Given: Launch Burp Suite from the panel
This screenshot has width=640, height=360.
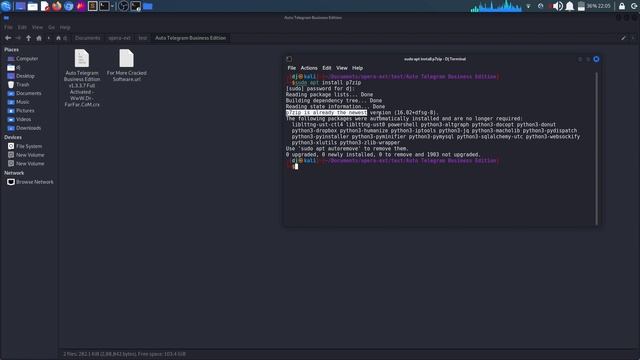Looking at the screenshot, I should (x=80, y=6).
